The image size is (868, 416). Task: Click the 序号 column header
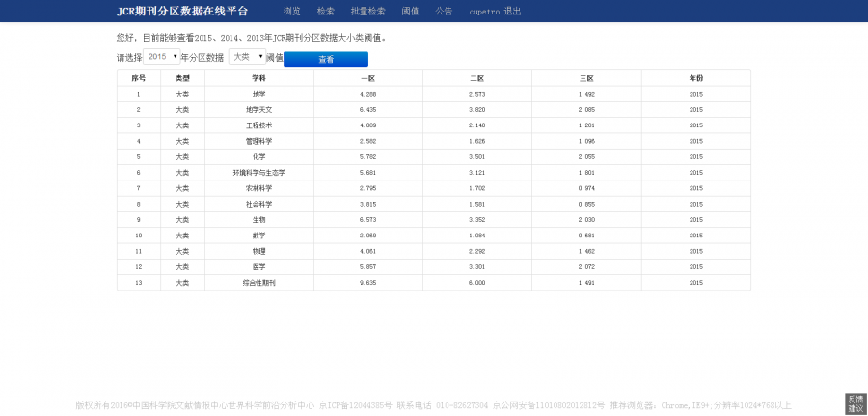(x=138, y=78)
